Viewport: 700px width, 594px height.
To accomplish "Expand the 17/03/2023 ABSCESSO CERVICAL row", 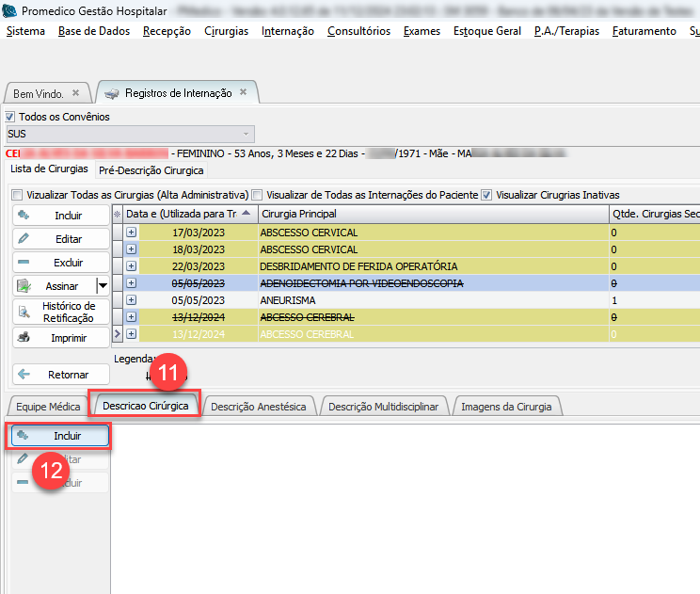I will pyautogui.click(x=132, y=232).
